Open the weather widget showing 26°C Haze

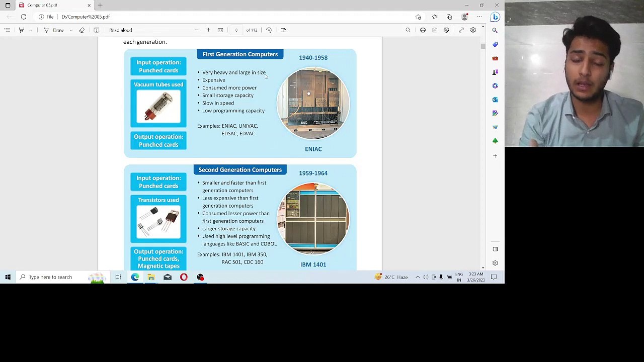pyautogui.click(x=391, y=277)
